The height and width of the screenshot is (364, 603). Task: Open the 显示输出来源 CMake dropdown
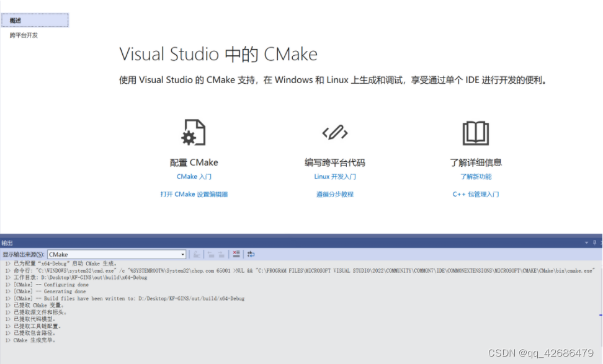tap(117, 254)
